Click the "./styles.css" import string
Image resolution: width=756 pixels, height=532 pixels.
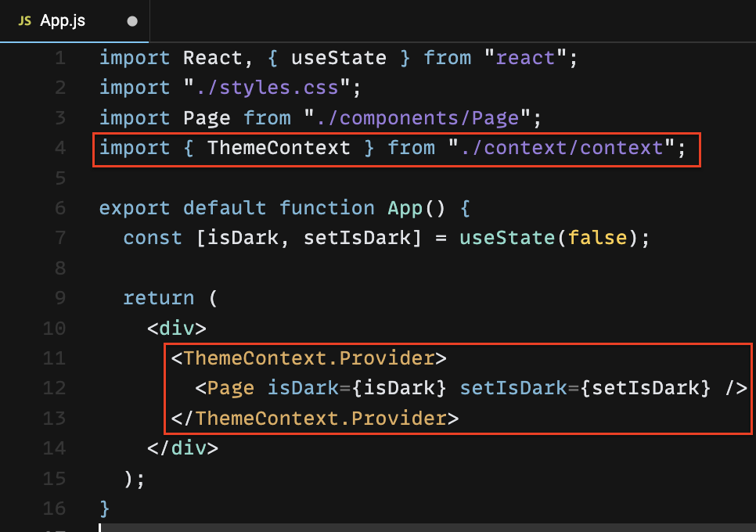[x=267, y=88]
